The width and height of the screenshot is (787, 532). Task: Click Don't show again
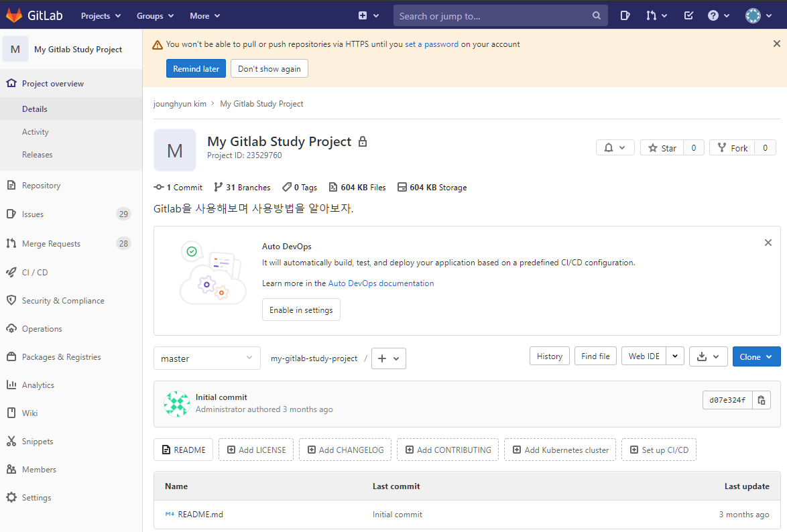tap(269, 69)
